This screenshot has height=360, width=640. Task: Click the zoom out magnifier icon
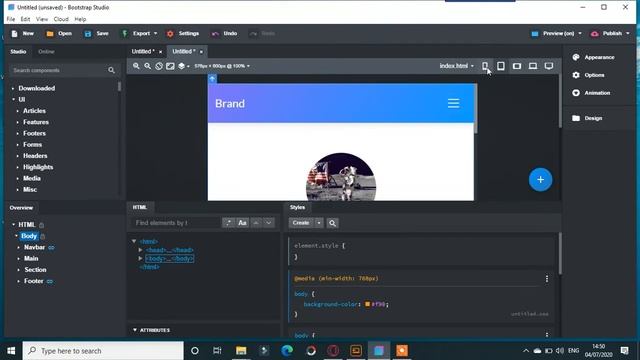[147, 66]
